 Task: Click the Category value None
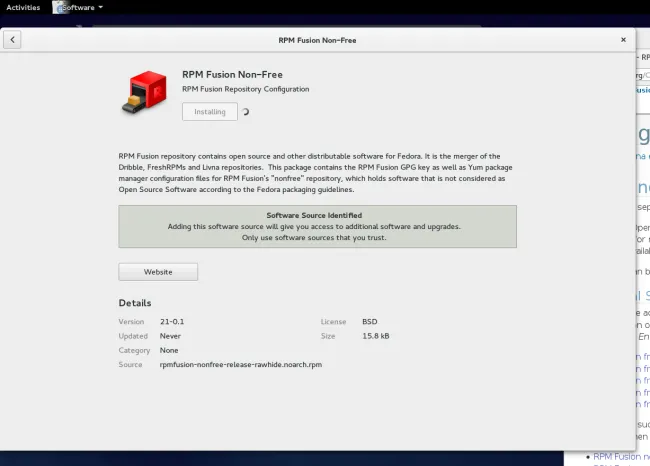(x=169, y=350)
